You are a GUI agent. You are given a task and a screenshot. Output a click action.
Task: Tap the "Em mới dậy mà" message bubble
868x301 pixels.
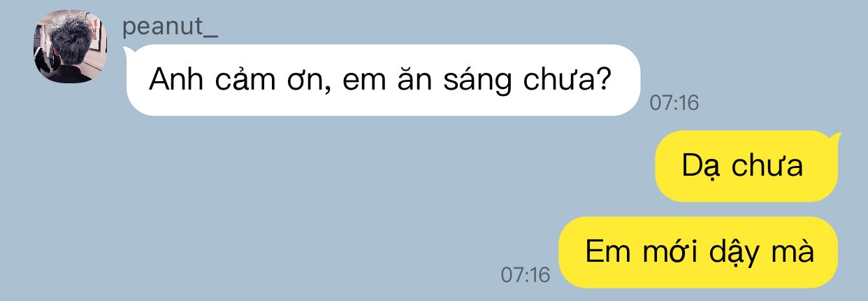[x=699, y=252]
